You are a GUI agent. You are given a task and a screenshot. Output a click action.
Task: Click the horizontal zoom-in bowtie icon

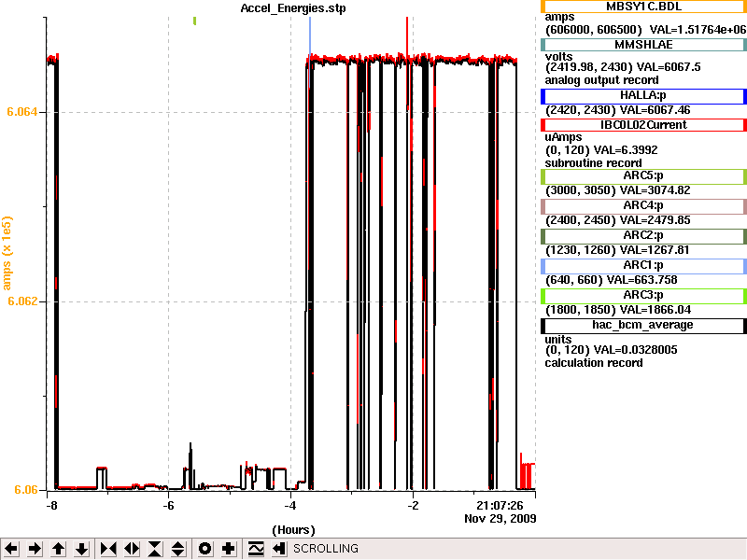[x=108, y=549]
